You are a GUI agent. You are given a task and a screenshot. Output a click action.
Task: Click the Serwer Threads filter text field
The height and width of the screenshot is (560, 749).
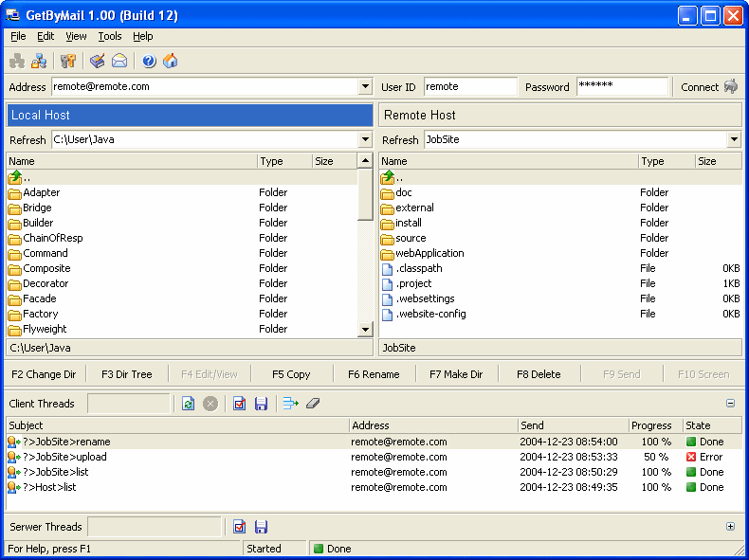[x=155, y=527]
